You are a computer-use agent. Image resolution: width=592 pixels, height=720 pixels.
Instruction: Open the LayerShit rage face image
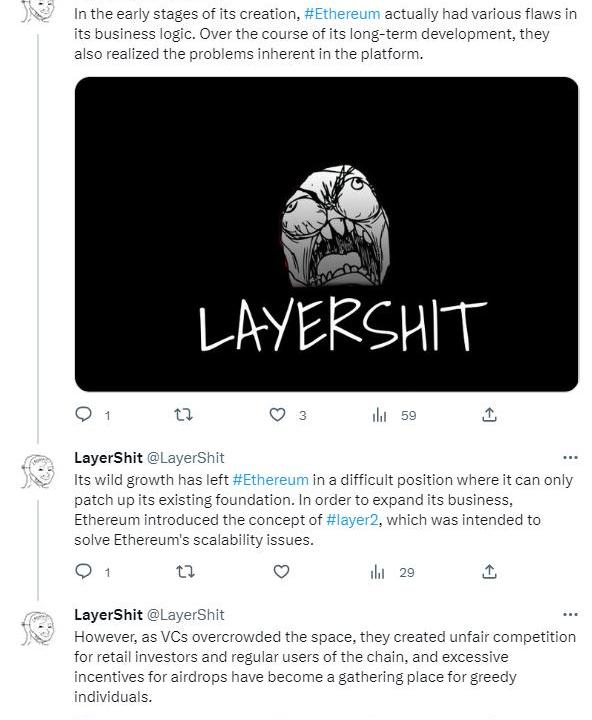click(x=327, y=234)
